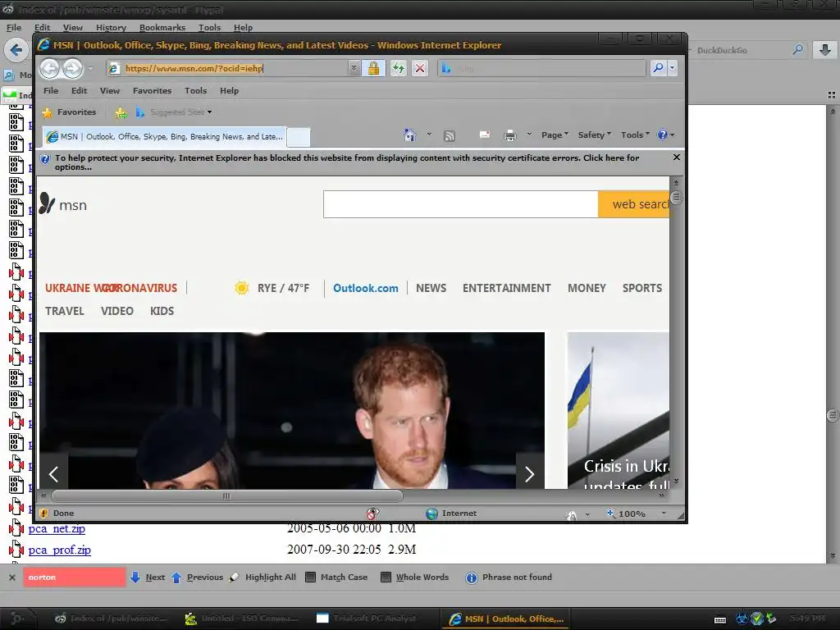
Task: Open VIDEO section on MSN
Action: click(x=116, y=311)
